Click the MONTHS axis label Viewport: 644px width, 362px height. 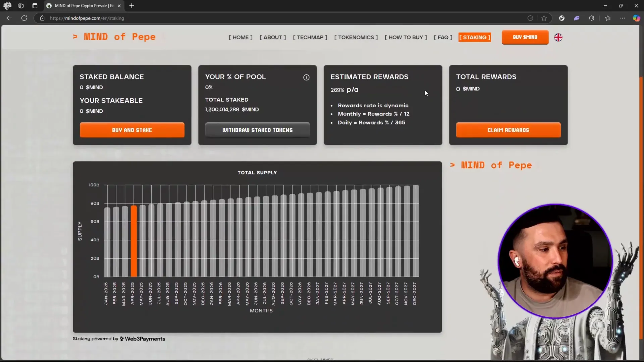coord(261,311)
